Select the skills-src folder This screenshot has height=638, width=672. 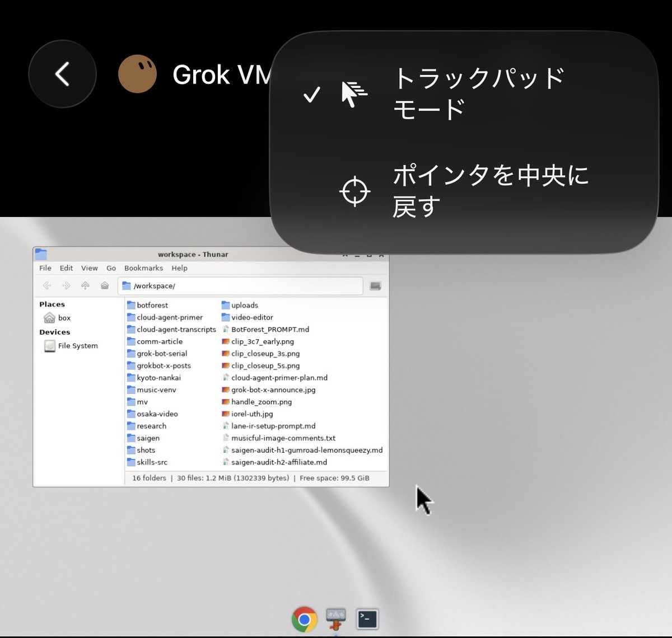147,462
